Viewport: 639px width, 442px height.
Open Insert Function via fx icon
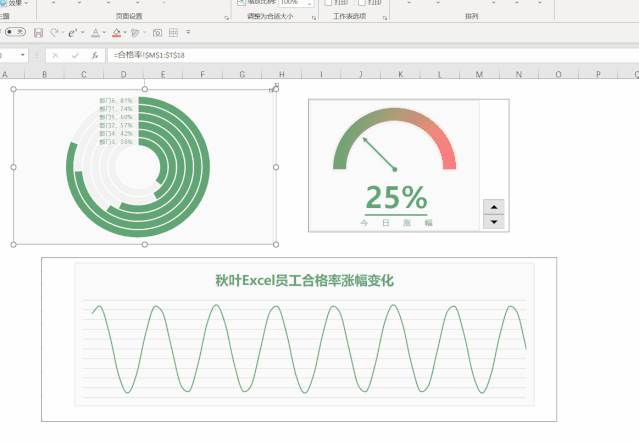coord(95,55)
